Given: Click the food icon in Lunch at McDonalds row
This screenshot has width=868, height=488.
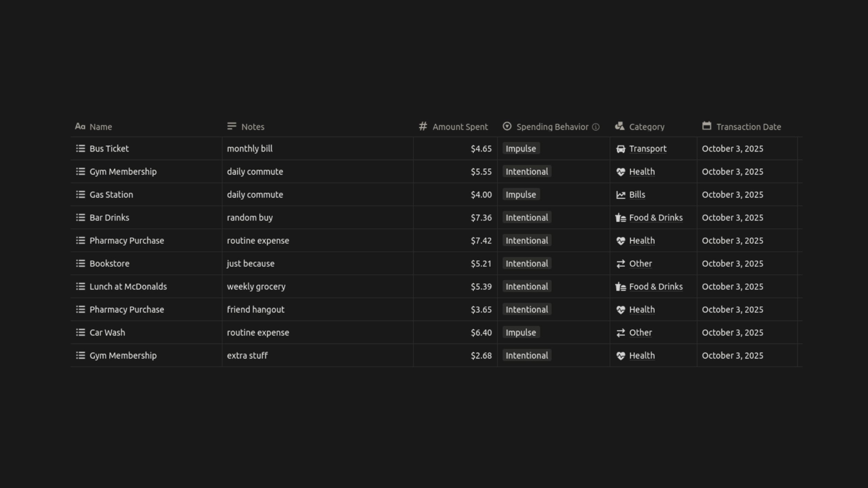Looking at the screenshot, I should 620,287.
